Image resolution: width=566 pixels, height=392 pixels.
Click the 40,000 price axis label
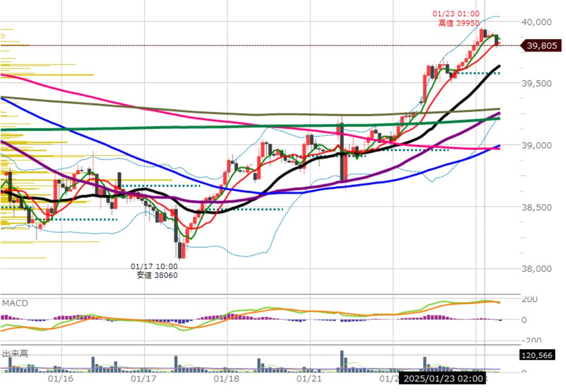pyautogui.click(x=536, y=22)
